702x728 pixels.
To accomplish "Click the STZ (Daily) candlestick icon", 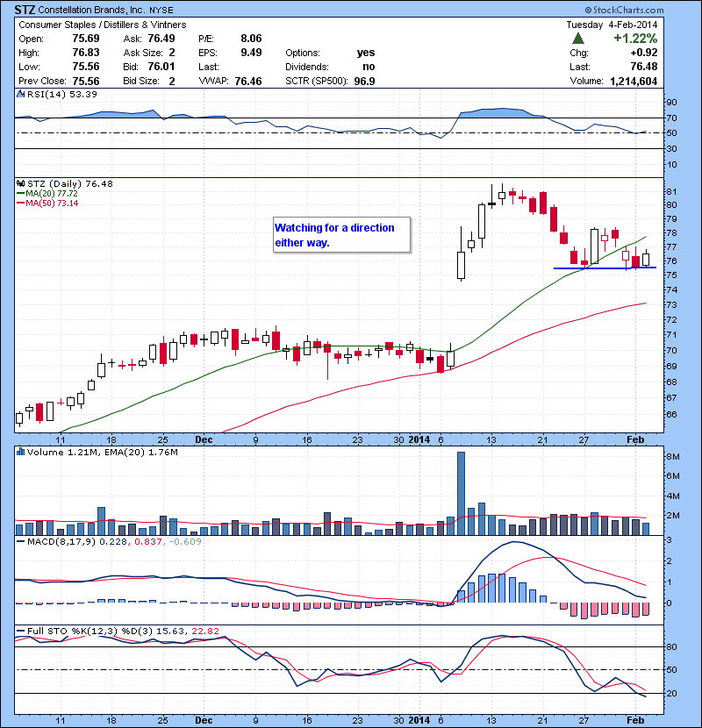I will tap(20, 184).
